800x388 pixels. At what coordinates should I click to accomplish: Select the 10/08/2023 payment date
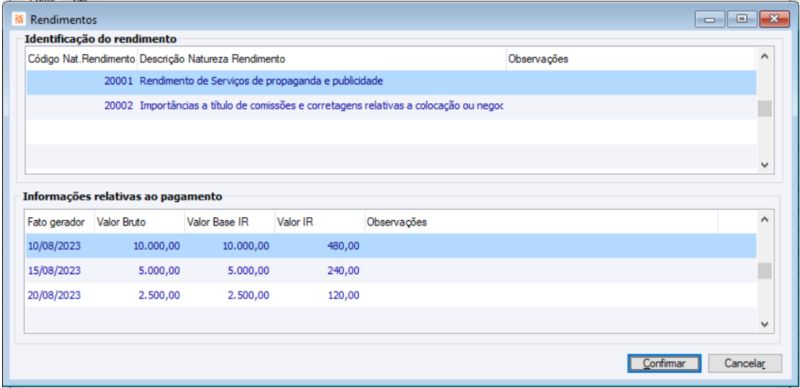(x=60, y=246)
